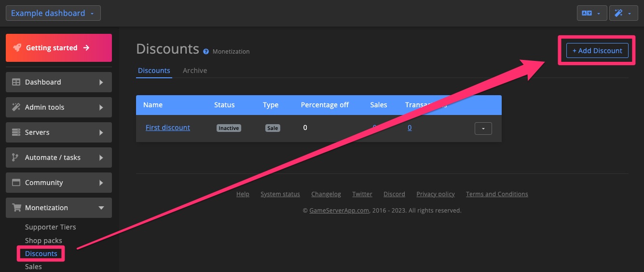The width and height of the screenshot is (644, 272).
Task: Click the Getting started button
Action: coord(59,48)
